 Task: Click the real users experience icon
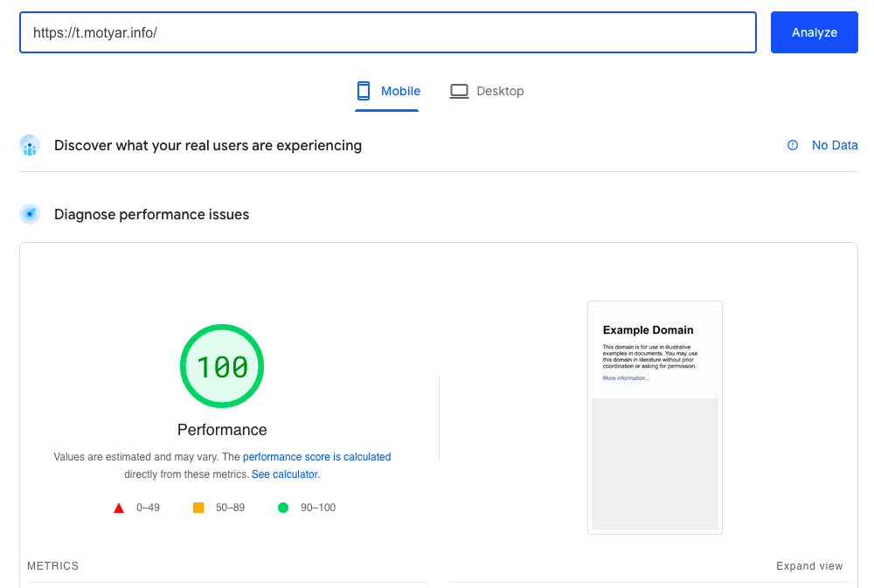(x=30, y=146)
